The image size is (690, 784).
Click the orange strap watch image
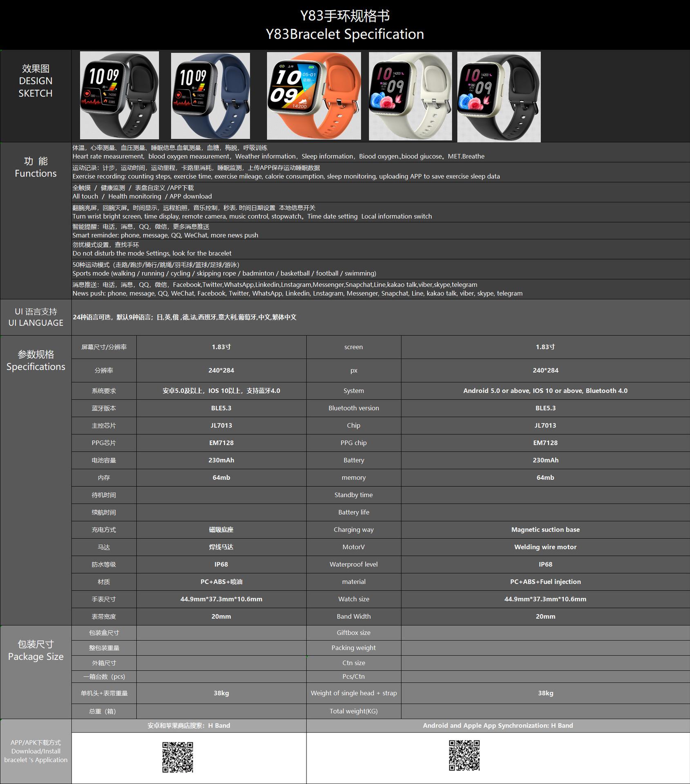[x=314, y=96]
